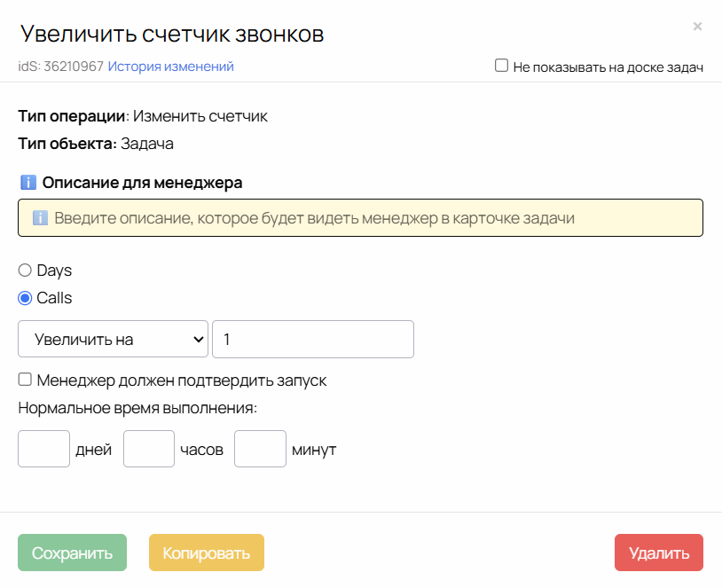This screenshot has width=722, height=588.
Task: Close the dialog with the X icon
Action: (697, 27)
